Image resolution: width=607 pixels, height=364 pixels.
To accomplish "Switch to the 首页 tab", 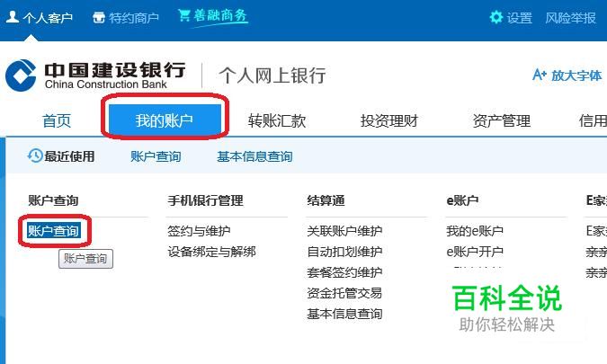I will click(57, 120).
